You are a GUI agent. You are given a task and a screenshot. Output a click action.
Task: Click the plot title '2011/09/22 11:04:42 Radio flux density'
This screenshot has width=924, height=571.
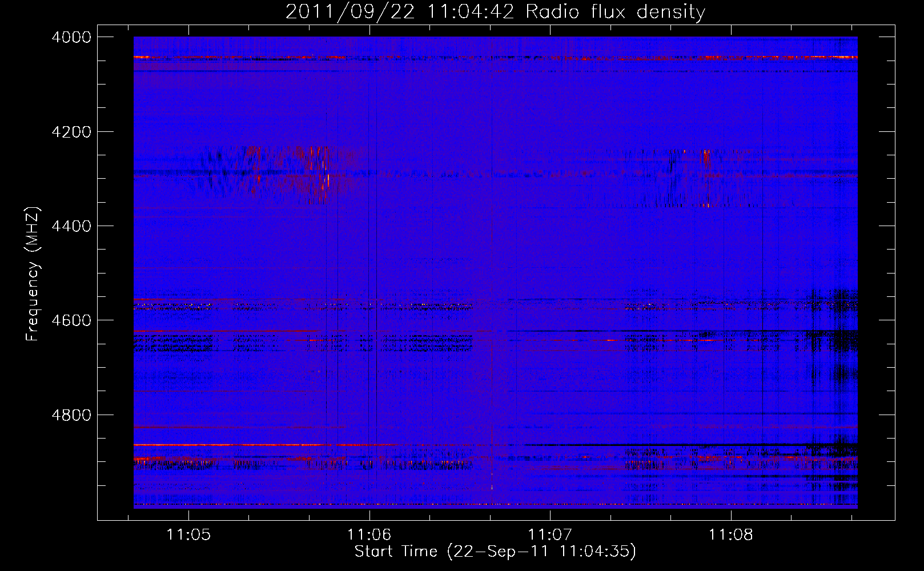tap(495, 11)
